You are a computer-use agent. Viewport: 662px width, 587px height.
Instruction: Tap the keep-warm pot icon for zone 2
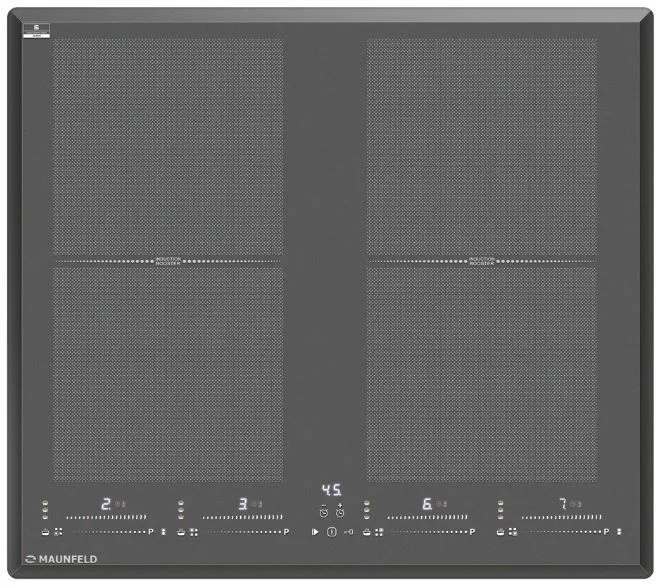click(46, 532)
